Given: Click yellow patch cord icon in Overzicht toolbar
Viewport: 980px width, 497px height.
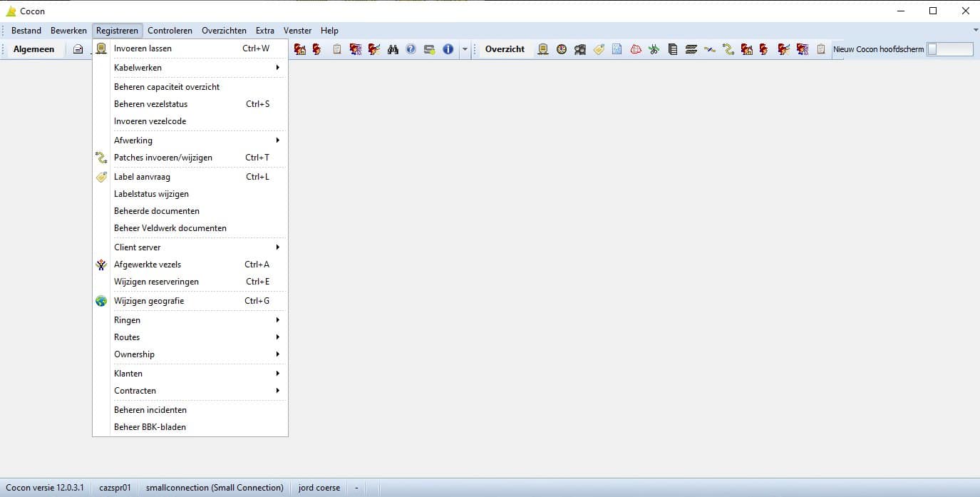Looking at the screenshot, I should [728, 49].
